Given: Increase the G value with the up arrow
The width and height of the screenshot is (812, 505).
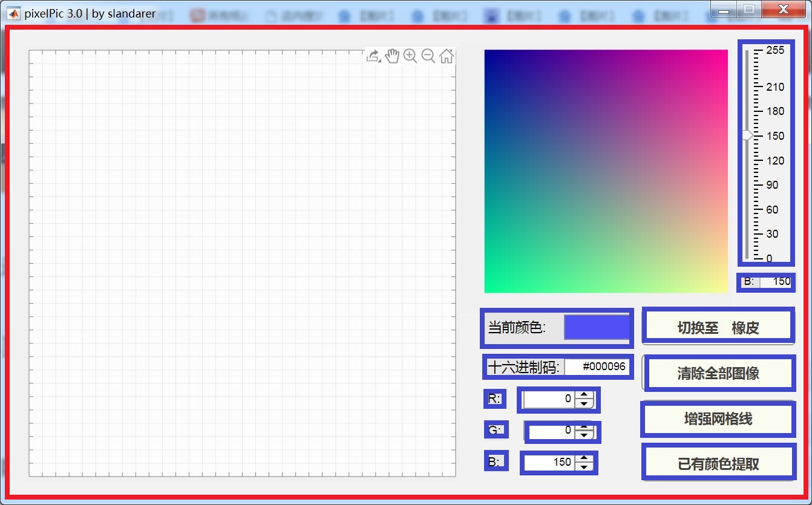Looking at the screenshot, I should tap(584, 427).
